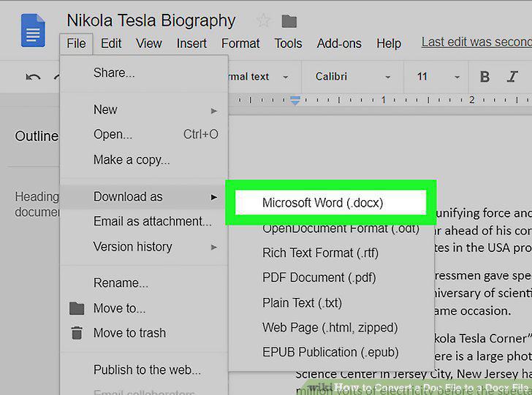Open the Calibri font dropdown
This screenshot has height=395, width=532.
[x=352, y=77]
